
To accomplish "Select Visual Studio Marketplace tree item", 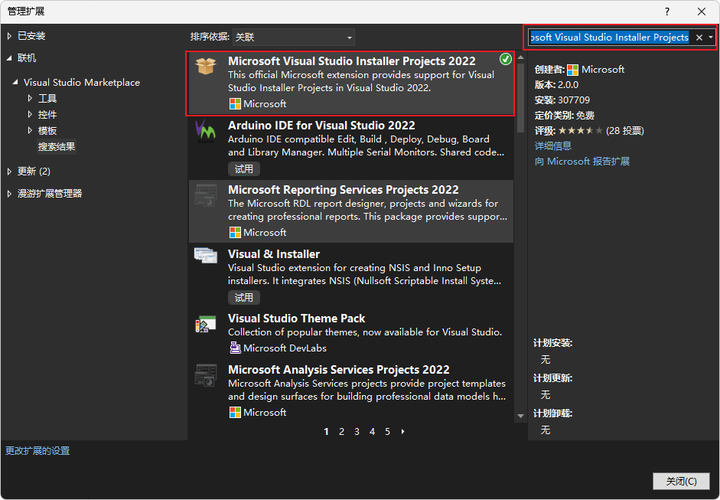I will [x=82, y=82].
